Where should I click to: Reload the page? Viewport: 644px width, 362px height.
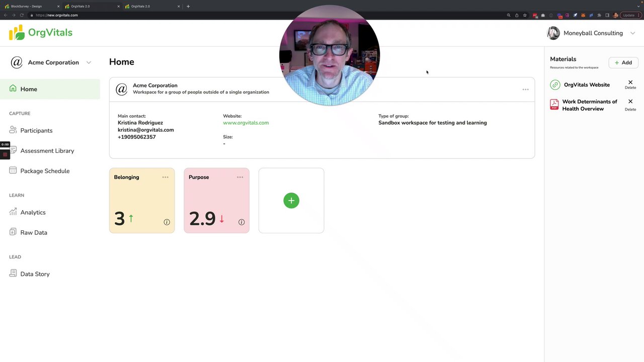[22, 15]
